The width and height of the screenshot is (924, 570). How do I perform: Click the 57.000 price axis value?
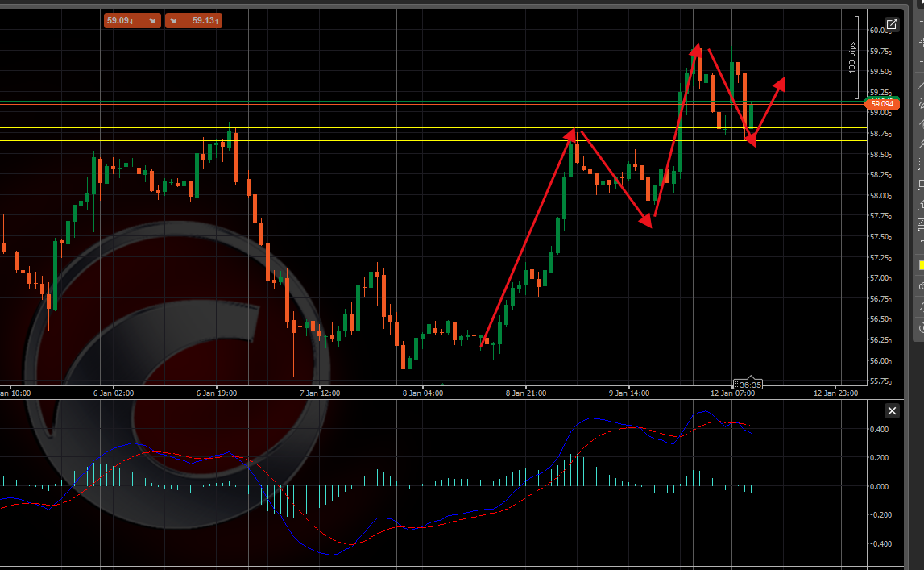point(880,278)
